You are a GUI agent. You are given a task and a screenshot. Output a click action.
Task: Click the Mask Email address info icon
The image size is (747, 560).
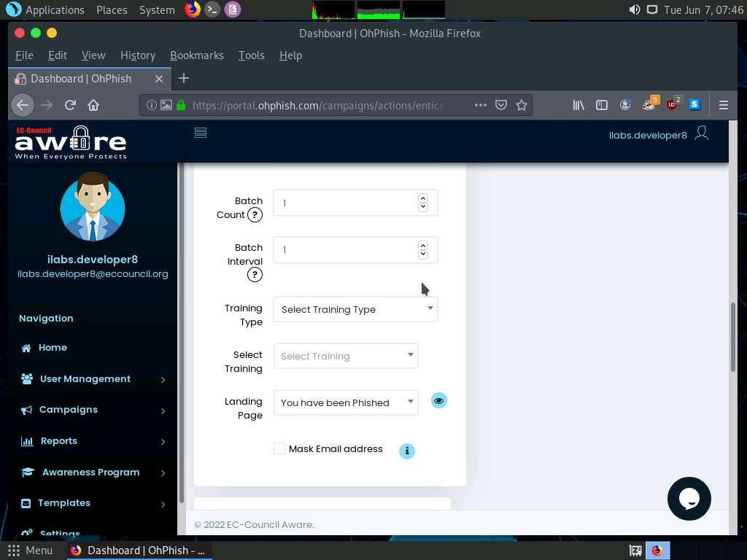tap(407, 451)
